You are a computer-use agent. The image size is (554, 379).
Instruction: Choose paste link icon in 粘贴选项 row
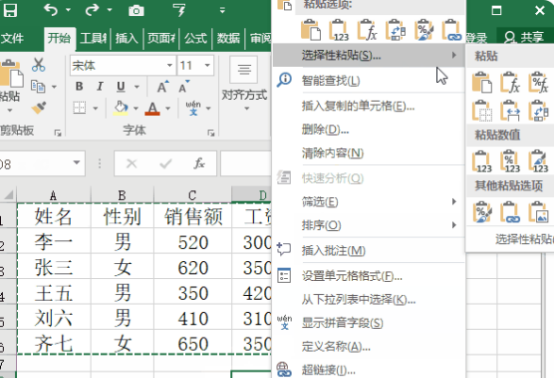pos(452,30)
